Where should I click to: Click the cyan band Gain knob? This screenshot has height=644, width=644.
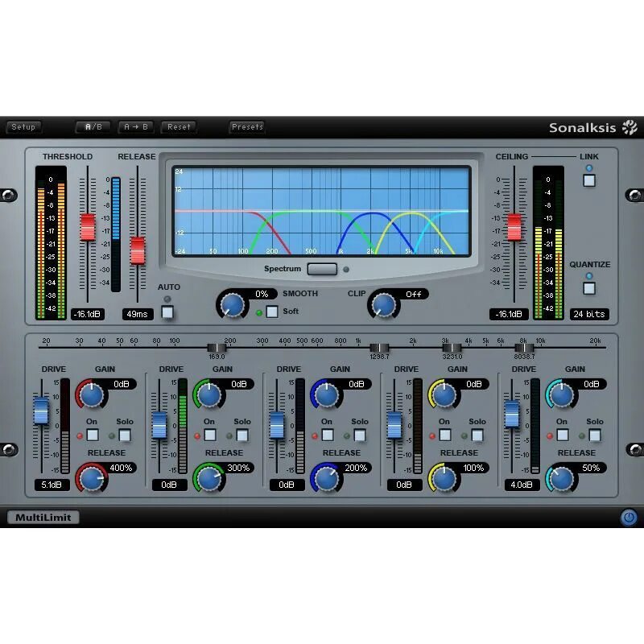coord(561,395)
